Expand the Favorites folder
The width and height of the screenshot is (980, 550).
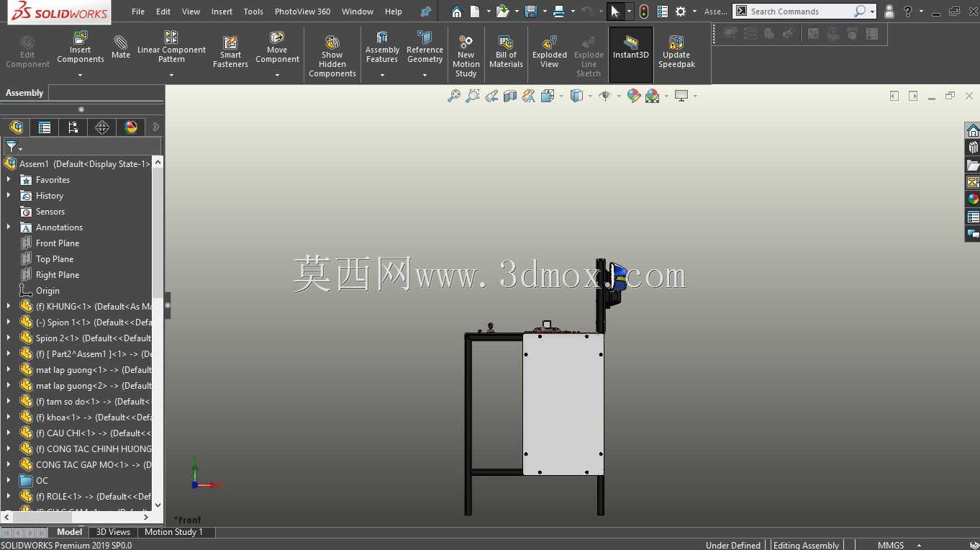[x=9, y=179]
